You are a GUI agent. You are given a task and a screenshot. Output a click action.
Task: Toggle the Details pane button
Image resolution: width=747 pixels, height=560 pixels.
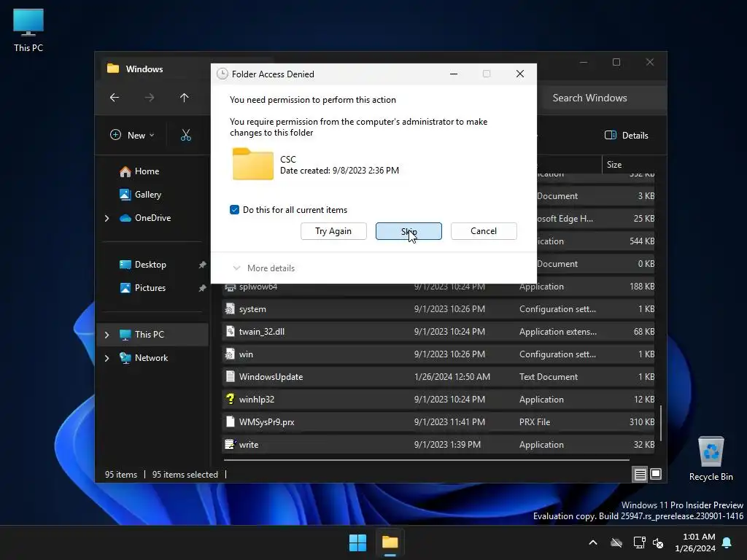(x=627, y=135)
